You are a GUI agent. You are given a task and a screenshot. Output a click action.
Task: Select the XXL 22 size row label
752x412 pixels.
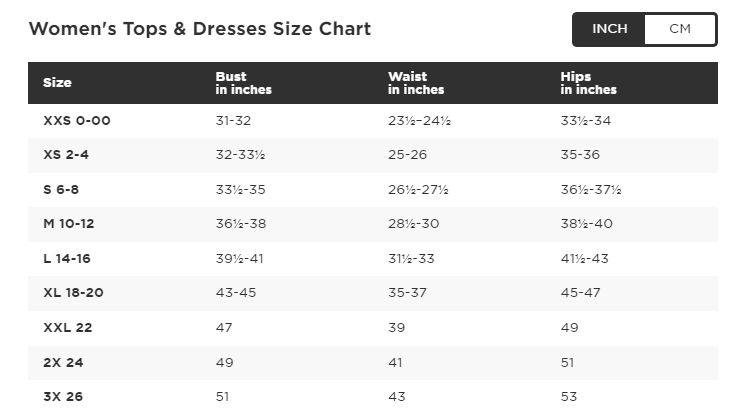tap(63, 328)
